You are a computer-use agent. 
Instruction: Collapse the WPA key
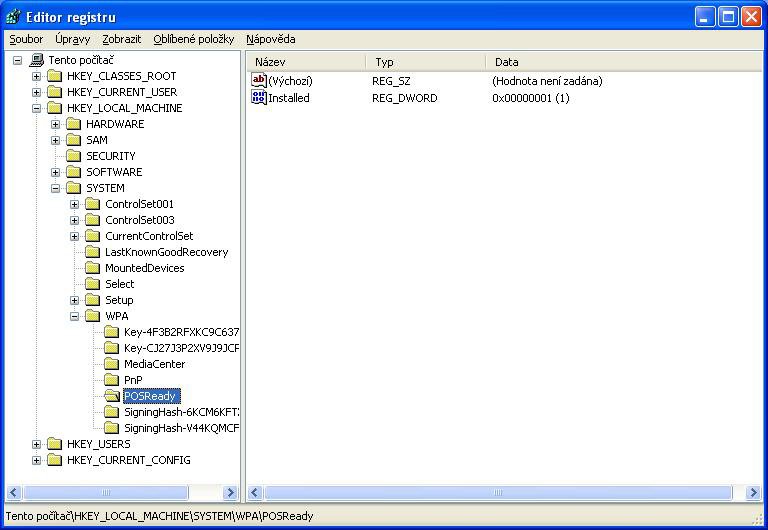74,316
